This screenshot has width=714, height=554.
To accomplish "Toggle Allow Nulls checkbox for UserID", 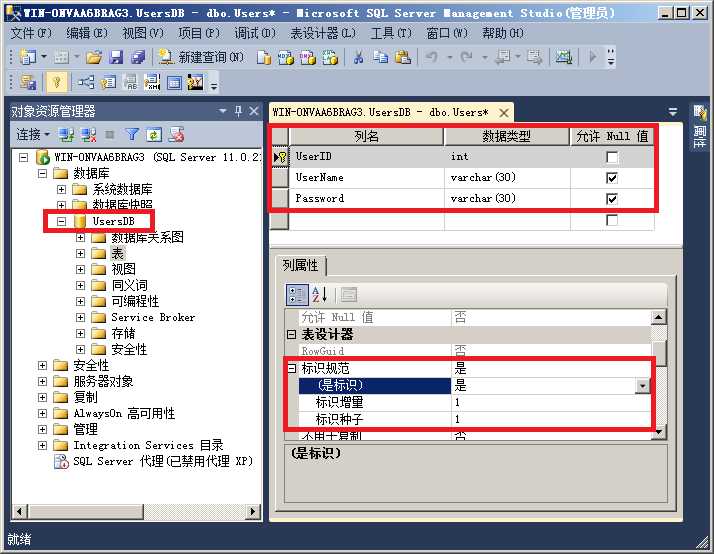I will (x=612, y=158).
